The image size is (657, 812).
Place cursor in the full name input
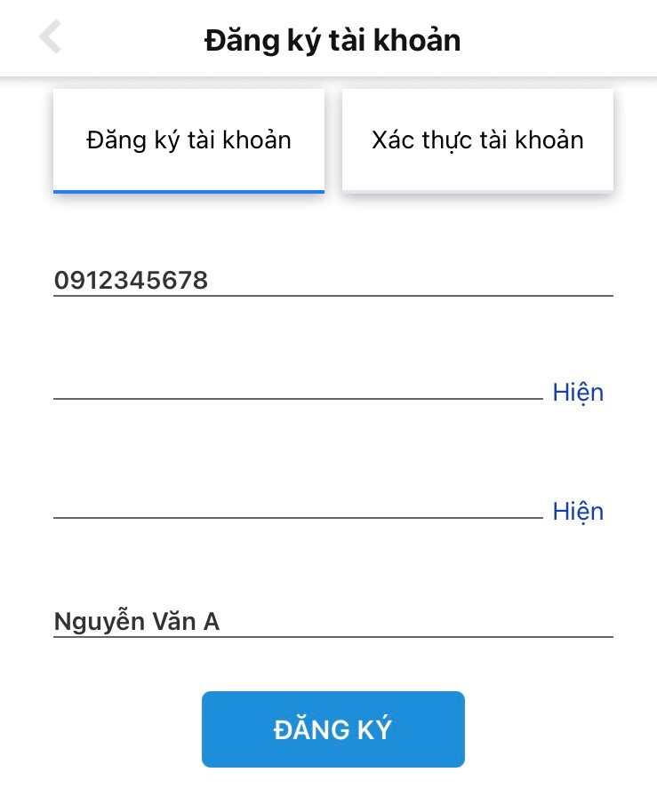[x=333, y=622]
